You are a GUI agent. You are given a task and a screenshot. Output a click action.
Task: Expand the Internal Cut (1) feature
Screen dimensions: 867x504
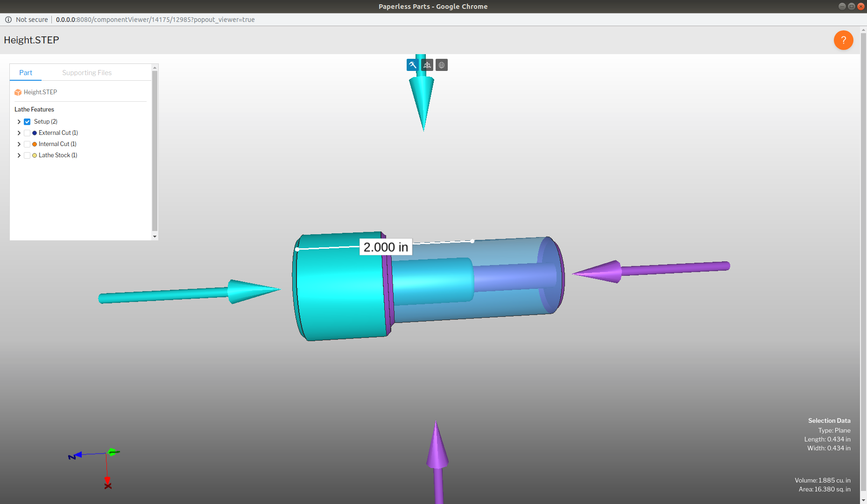pos(19,144)
